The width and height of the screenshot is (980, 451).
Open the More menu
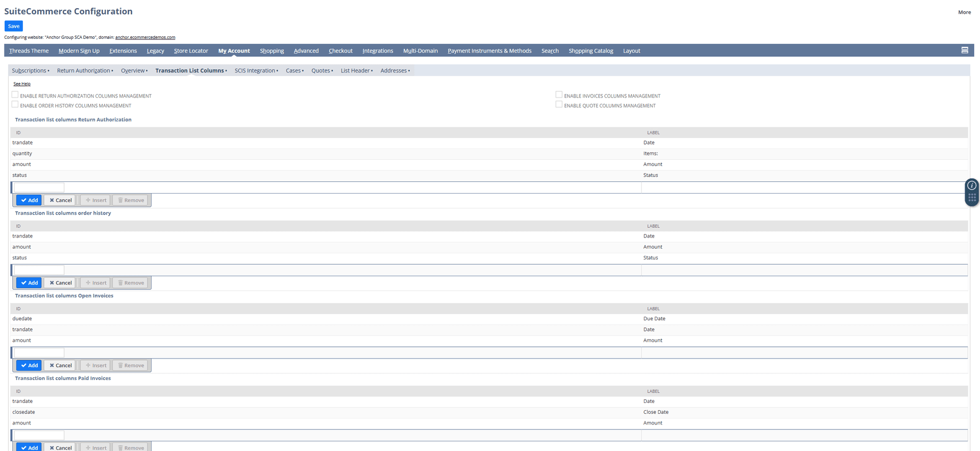(x=964, y=12)
